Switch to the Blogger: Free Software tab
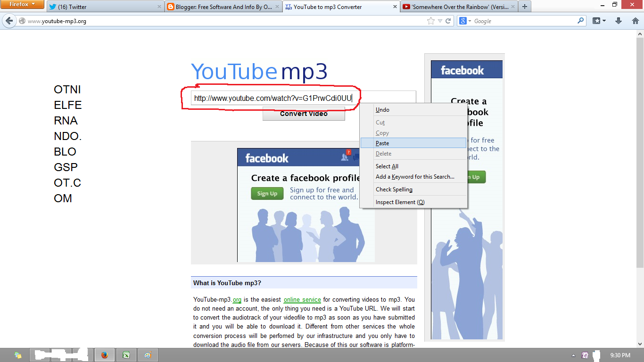 [x=223, y=7]
